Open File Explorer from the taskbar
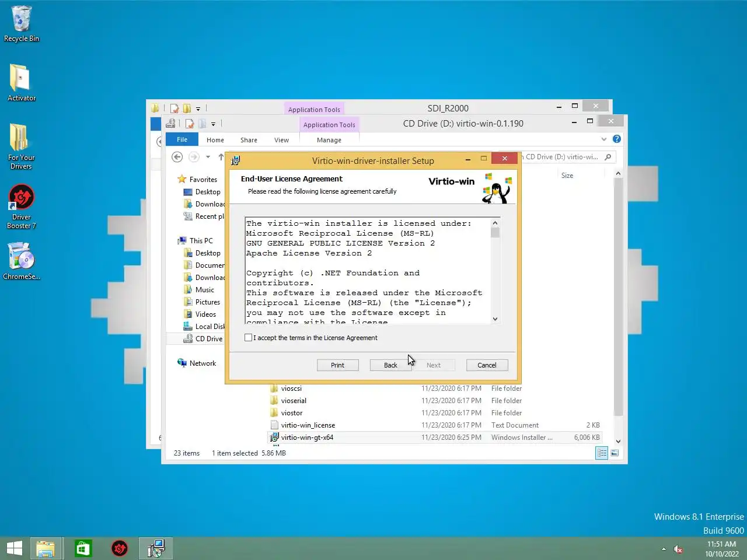 [x=46, y=548]
